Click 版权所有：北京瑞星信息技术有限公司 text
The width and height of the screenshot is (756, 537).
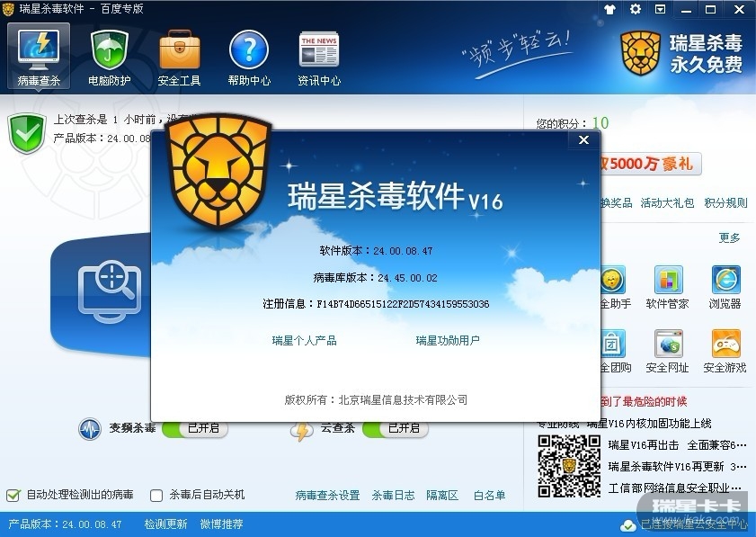click(x=376, y=400)
